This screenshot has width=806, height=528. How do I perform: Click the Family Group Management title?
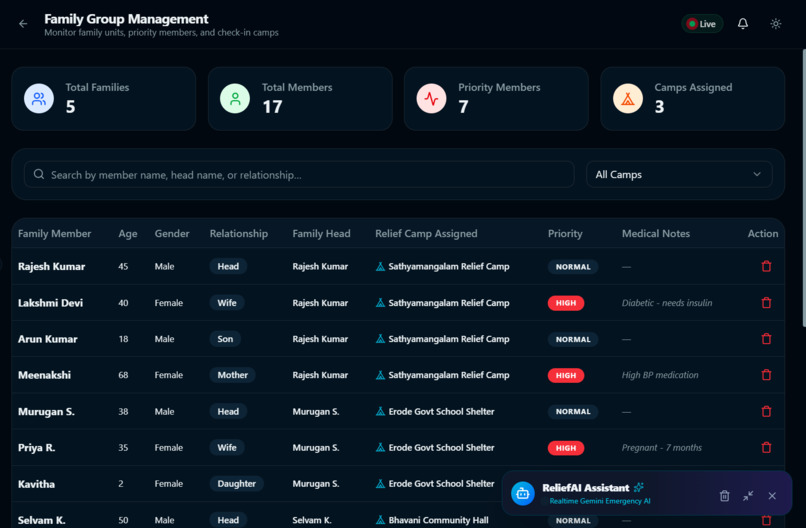tap(126, 19)
